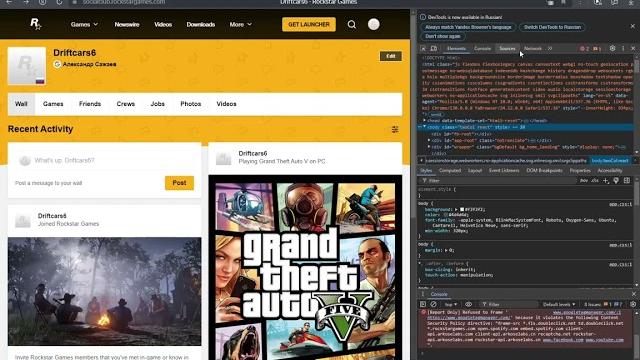Screen dimensions: 640x360
Task: Open the color property swatch
Action: pos(445,215)
